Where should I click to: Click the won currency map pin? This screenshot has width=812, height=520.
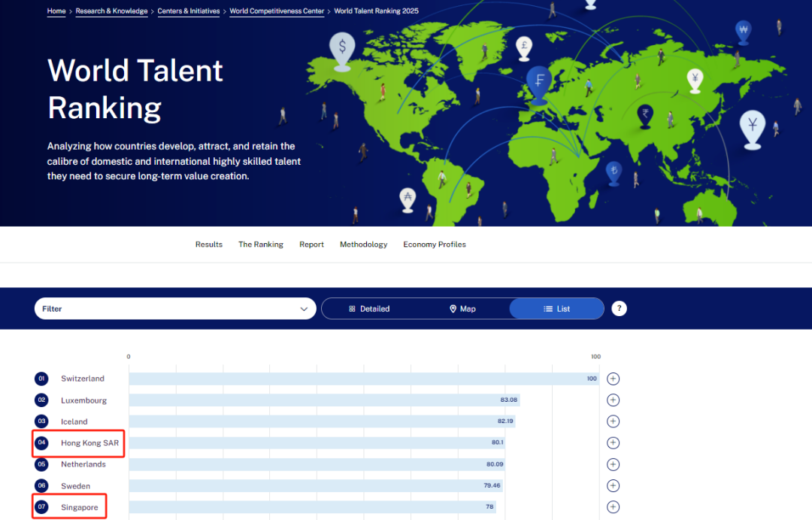click(x=743, y=31)
